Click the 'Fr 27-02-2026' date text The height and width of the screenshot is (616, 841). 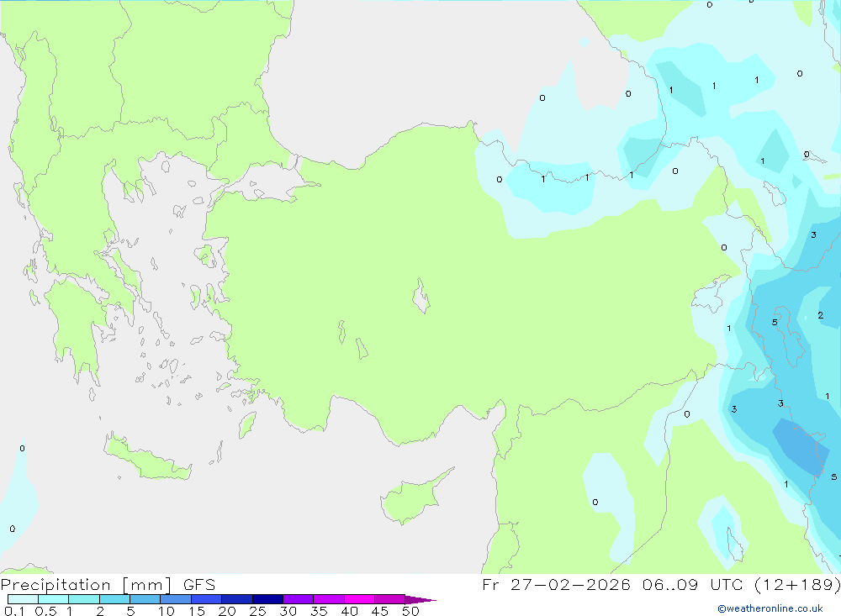[x=556, y=584]
